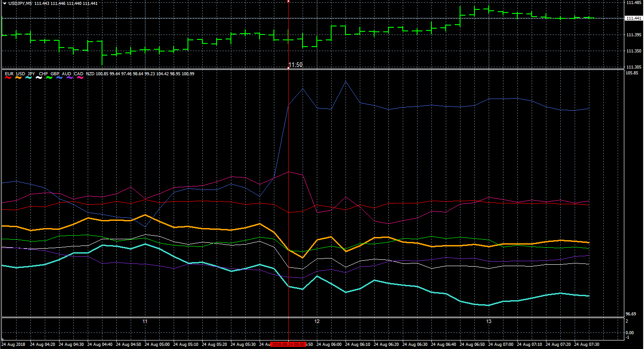
Task: Click the USDJPY,M5 chart title text
Action: point(20,3)
